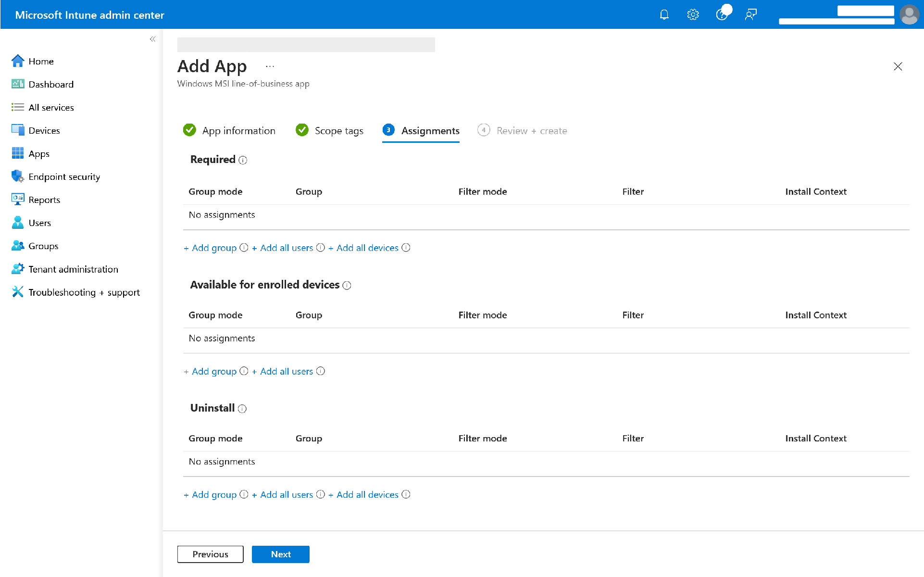Switch to the Scope tags tab
This screenshot has height=577, width=924.
[x=338, y=130]
